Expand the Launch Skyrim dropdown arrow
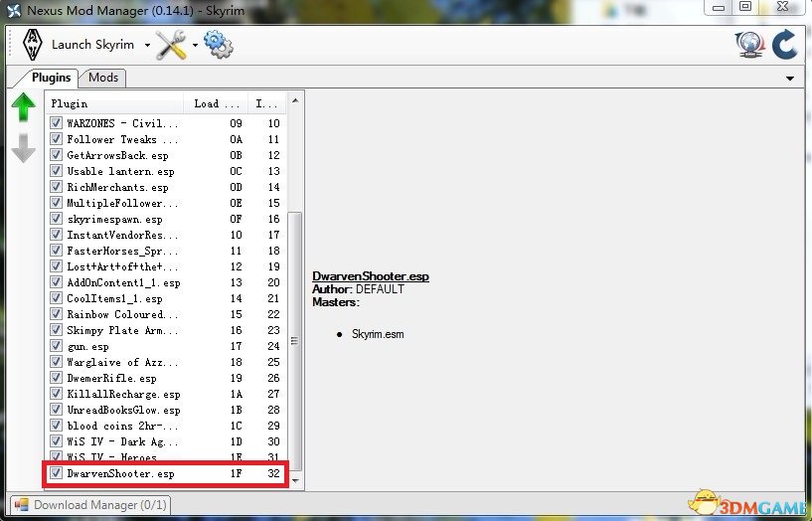This screenshot has width=812, height=521. pyautogui.click(x=147, y=45)
